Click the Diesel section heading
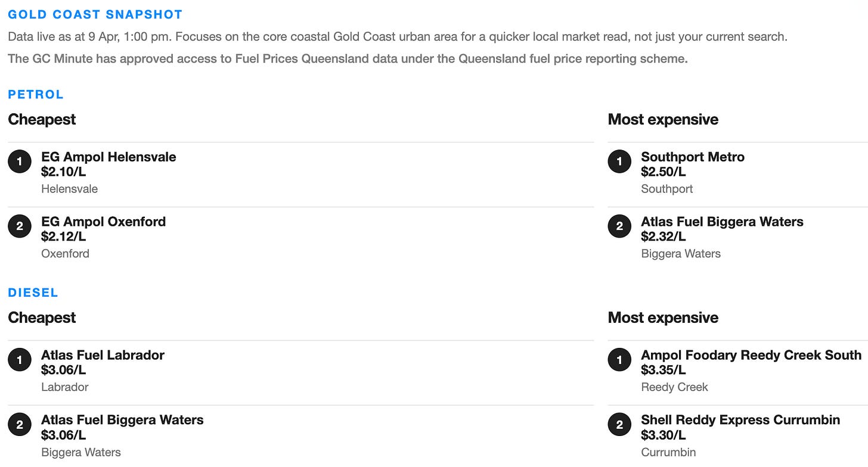868x467 pixels. 33,292
